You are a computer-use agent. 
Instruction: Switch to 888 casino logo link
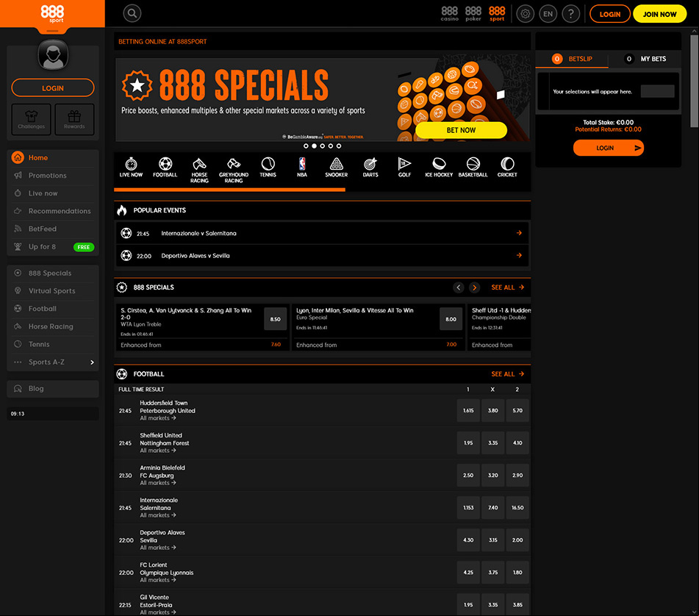point(449,14)
